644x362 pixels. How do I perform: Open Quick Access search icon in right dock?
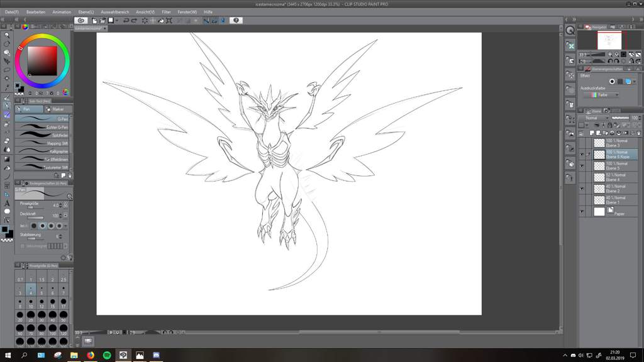(x=570, y=30)
